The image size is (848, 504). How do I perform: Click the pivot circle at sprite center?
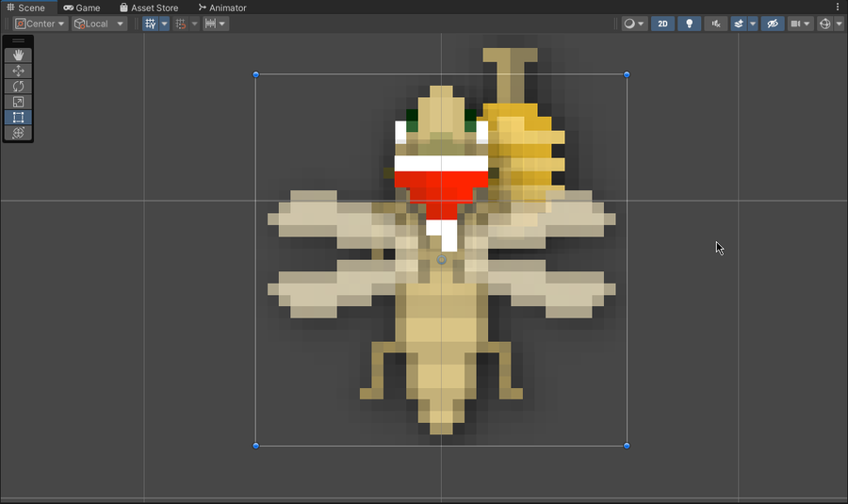point(441,260)
